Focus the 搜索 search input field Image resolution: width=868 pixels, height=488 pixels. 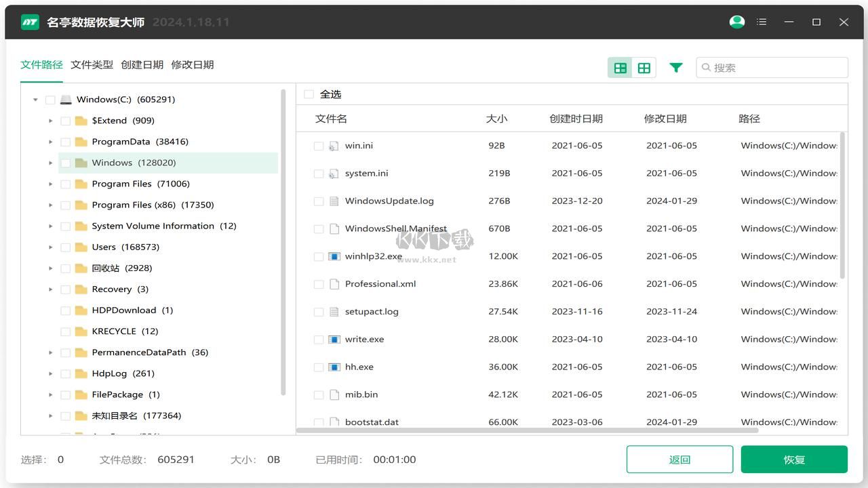[x=772, y=68]
